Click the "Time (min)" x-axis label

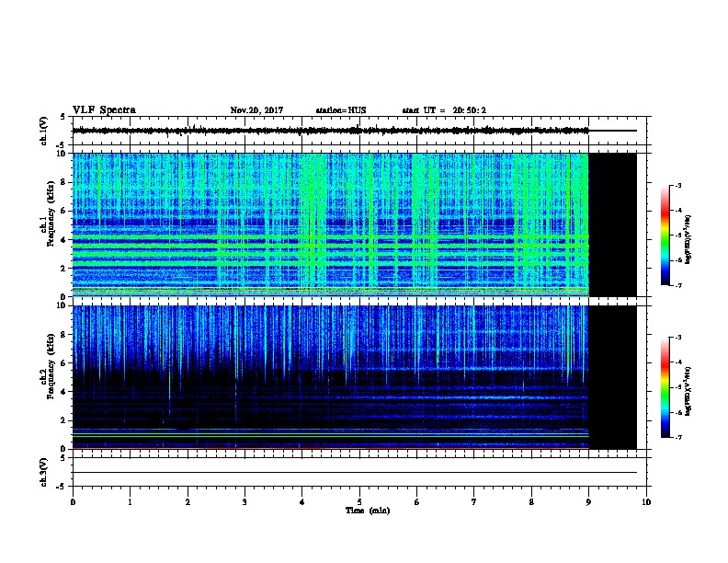click(368, 511)
